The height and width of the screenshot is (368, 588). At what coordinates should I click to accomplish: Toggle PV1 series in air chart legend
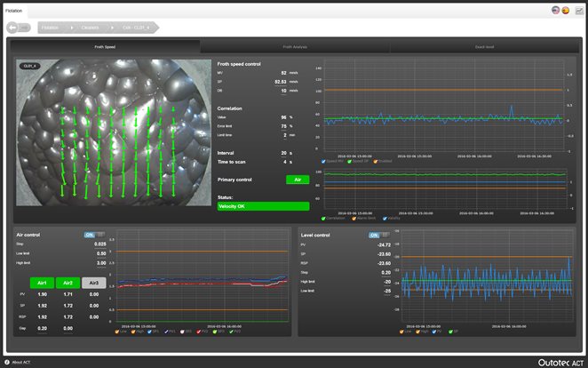[x=166, y=332]
